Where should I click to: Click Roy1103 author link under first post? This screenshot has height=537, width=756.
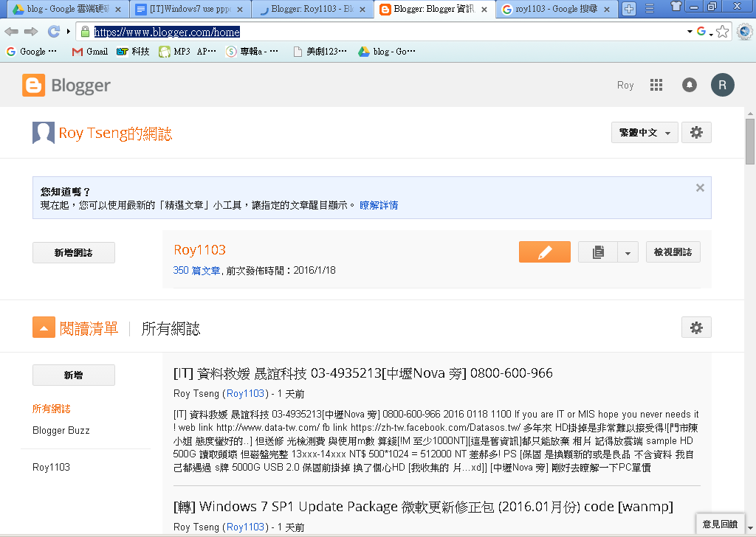245,393
